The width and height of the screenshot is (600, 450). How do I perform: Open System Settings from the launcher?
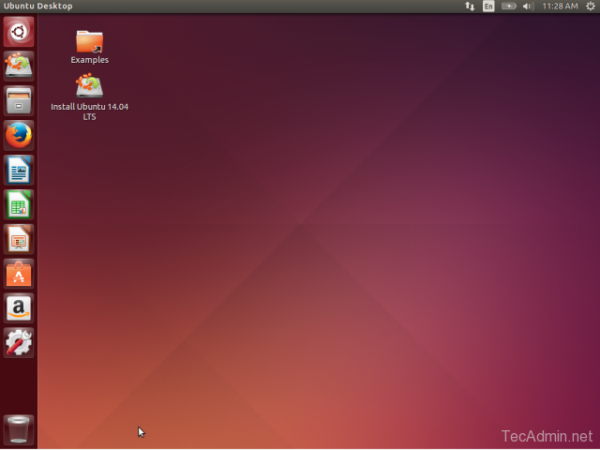tap(19, 342)
